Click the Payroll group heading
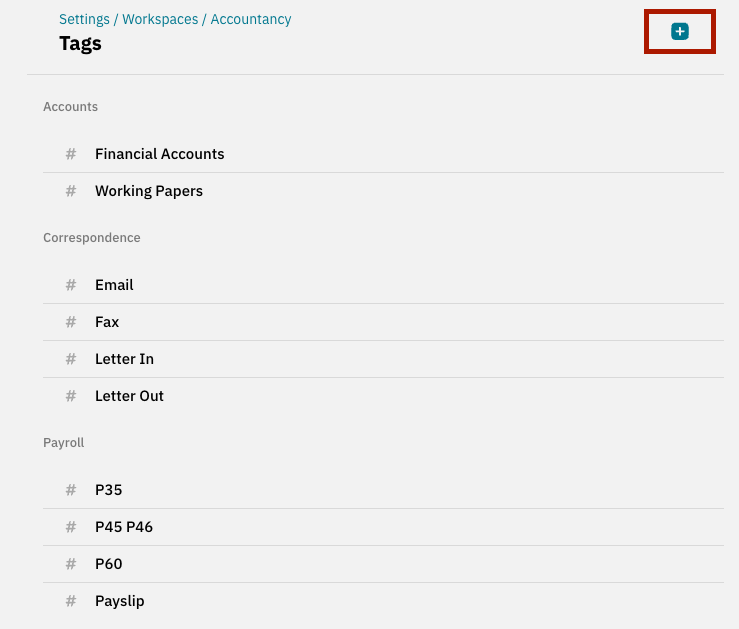Image resolution: width=739 pixels, height=629 pixels. coord(64,443)
